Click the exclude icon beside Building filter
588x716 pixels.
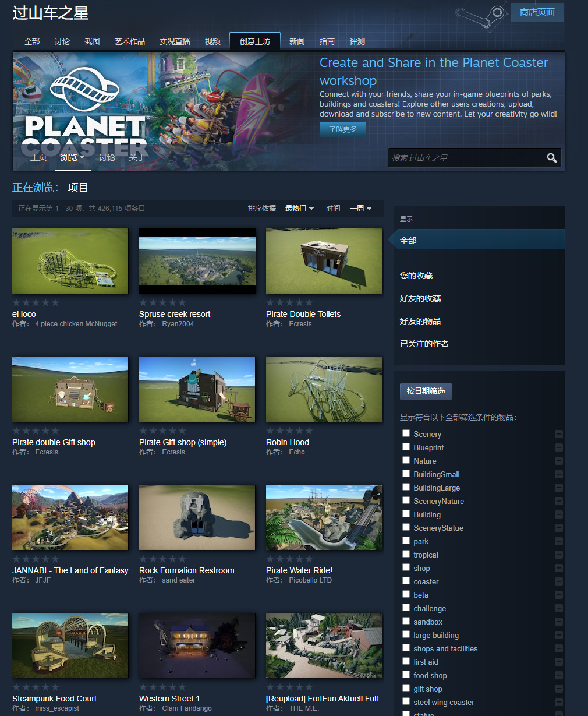pyautogui.click(x=559, y=514)
